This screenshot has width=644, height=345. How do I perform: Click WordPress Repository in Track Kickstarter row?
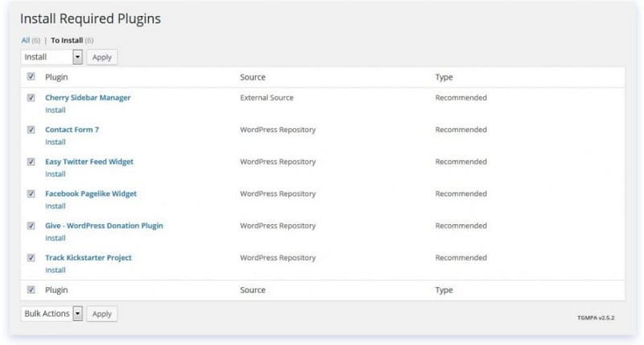[278, 258]
